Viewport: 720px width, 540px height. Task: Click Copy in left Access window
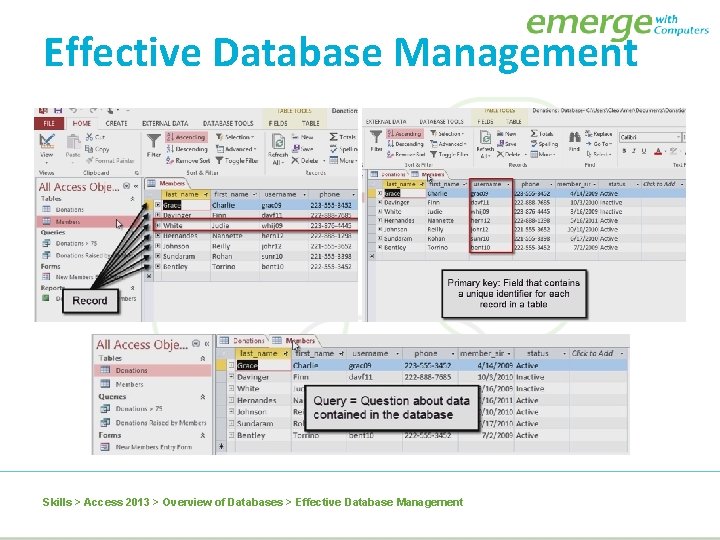pos(97,149)
